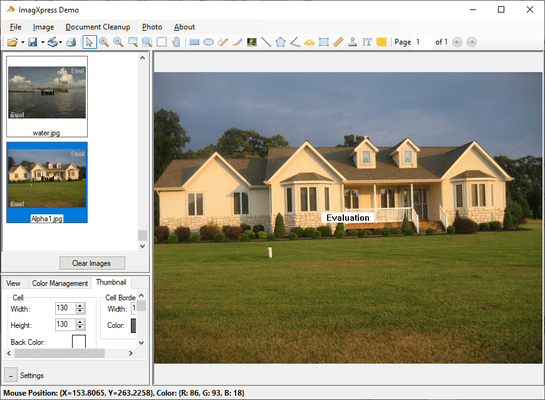Click the Cell Height input field
Viewport: 545px width, 400px height.
[65, 324]
